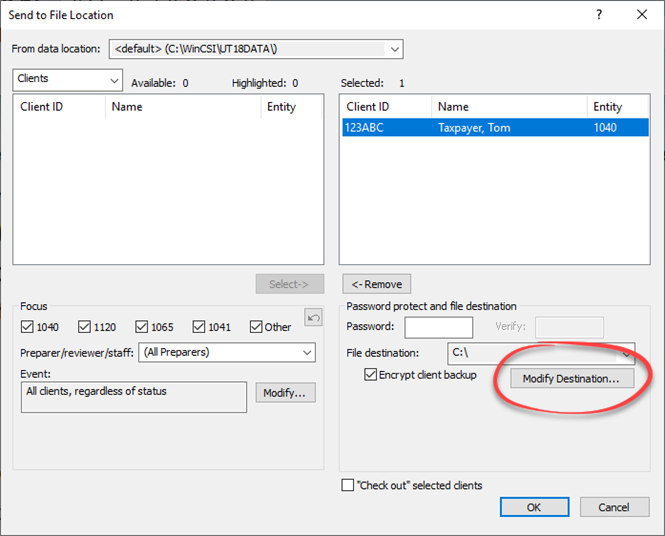The image size is (665, 536).
Task: Disable Encrypt client backup option
Action: [x=372, y=375]
